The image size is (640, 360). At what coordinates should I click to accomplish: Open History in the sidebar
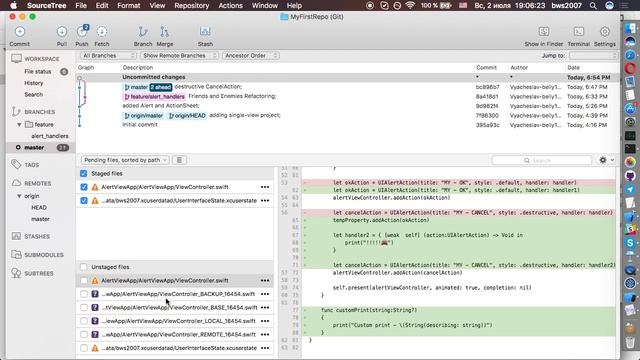[x=33, y=83]
